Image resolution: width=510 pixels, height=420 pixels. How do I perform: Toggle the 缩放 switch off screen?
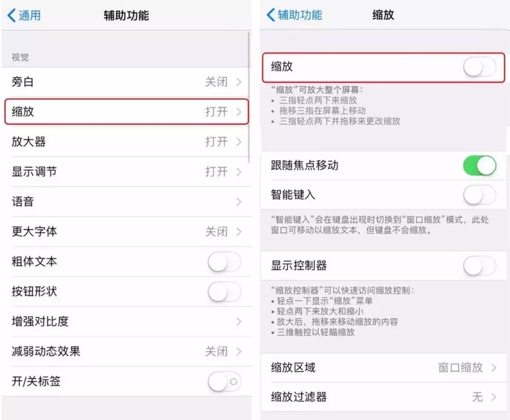[x=480, y=67]
